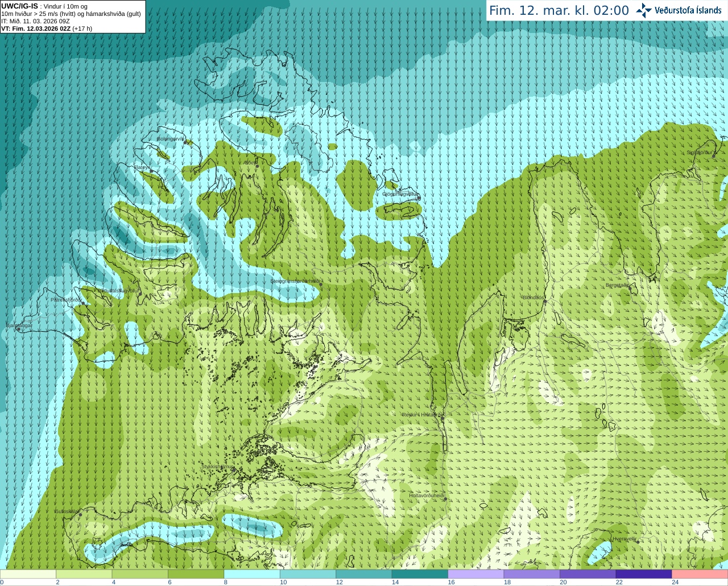Click the 20–22 m/s violet legend swatch
The height and width of the screenshot is (586, 728).
point(588,574)
